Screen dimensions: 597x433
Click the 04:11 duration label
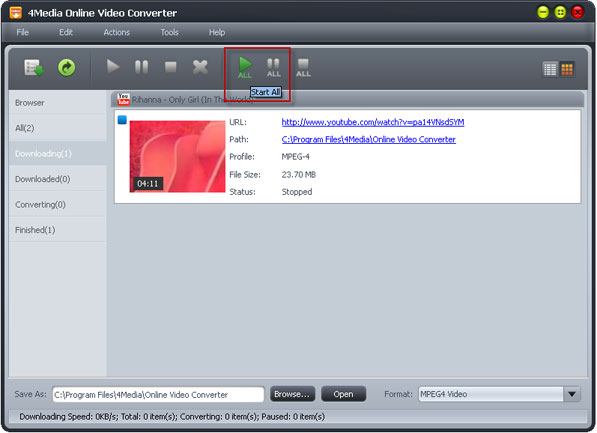coord(148,184)
